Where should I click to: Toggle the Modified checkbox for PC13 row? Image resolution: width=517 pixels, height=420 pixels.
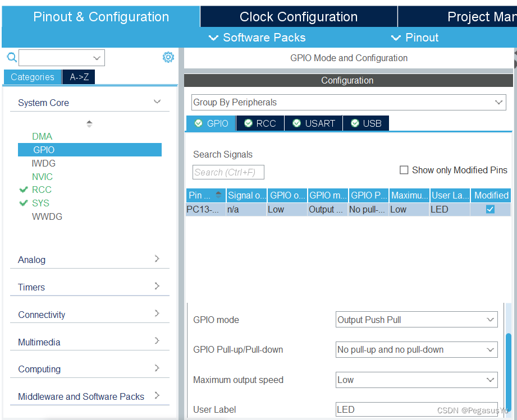(490, 209)
